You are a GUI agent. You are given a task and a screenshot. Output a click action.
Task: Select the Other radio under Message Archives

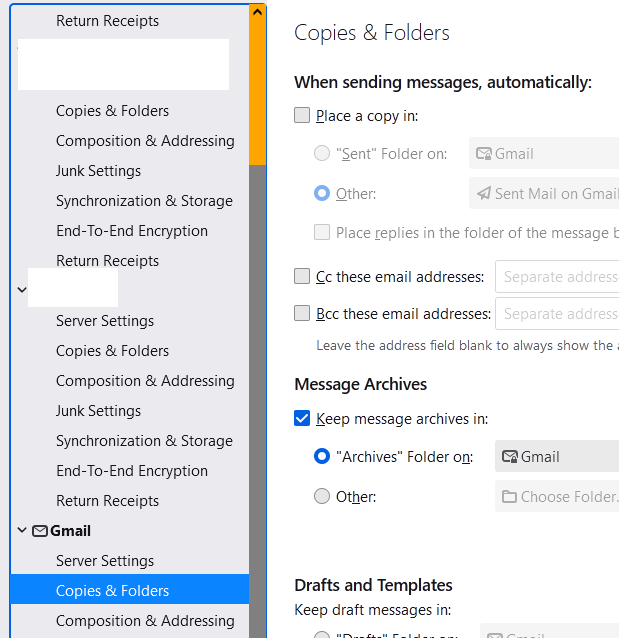point(322,496)
